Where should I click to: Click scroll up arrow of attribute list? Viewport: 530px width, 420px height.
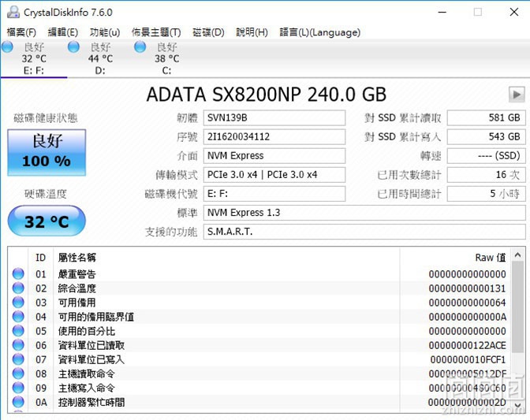point(517,255)
